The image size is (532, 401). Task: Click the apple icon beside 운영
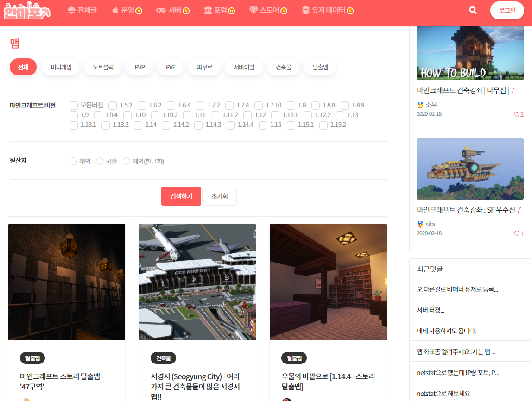coord(115,11)
